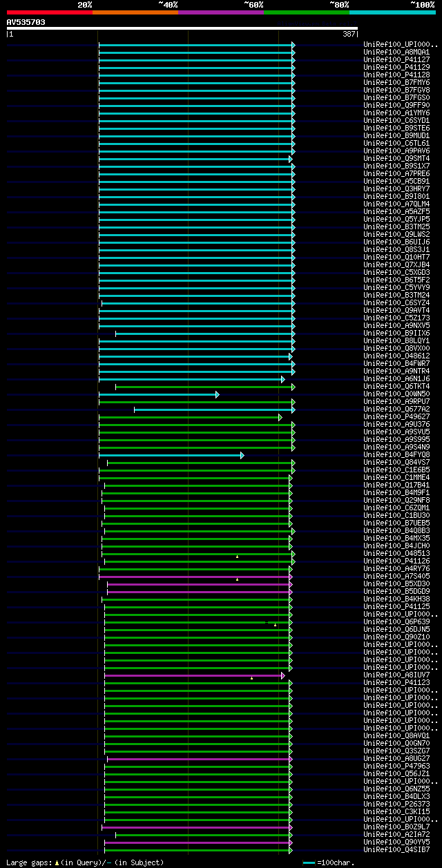
Task: Select the label UniRef100_P26373
Action: [396, 804]
